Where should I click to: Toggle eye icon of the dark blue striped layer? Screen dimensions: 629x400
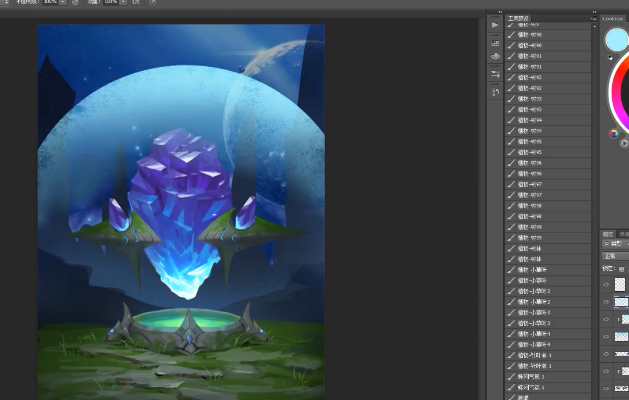point(606,354)
